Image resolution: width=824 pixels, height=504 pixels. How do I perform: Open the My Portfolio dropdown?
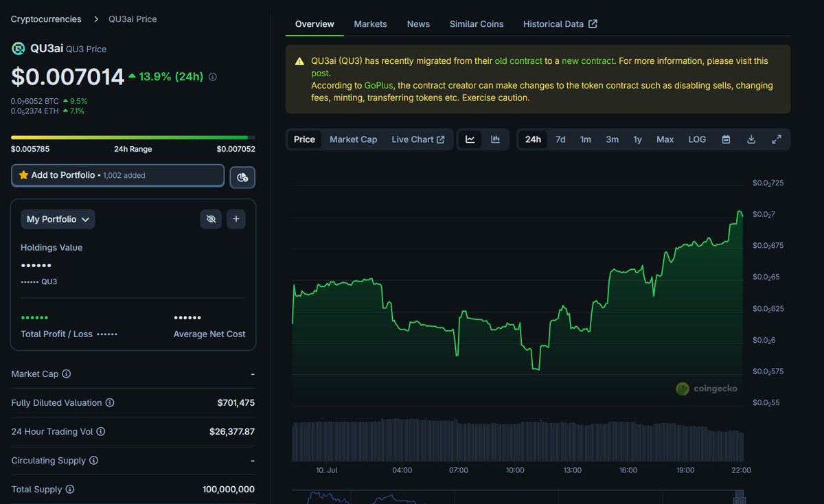tap(58, 219)
